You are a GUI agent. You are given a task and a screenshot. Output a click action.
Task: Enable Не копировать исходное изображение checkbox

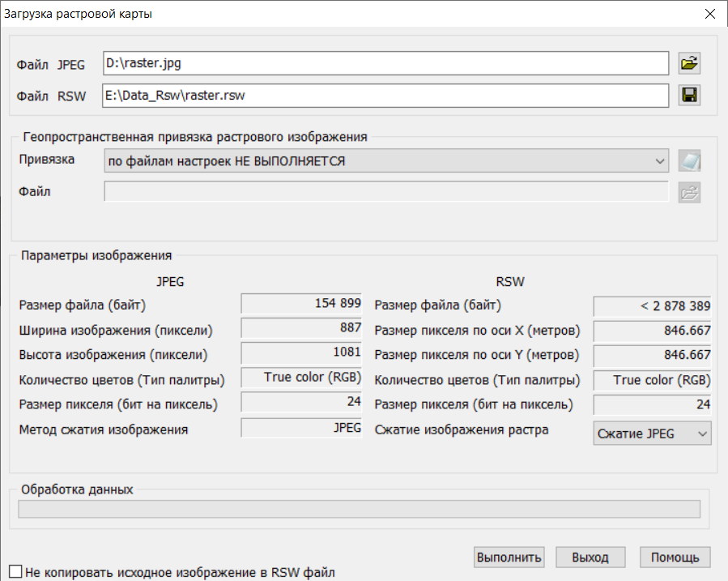(x=15, y=571)
